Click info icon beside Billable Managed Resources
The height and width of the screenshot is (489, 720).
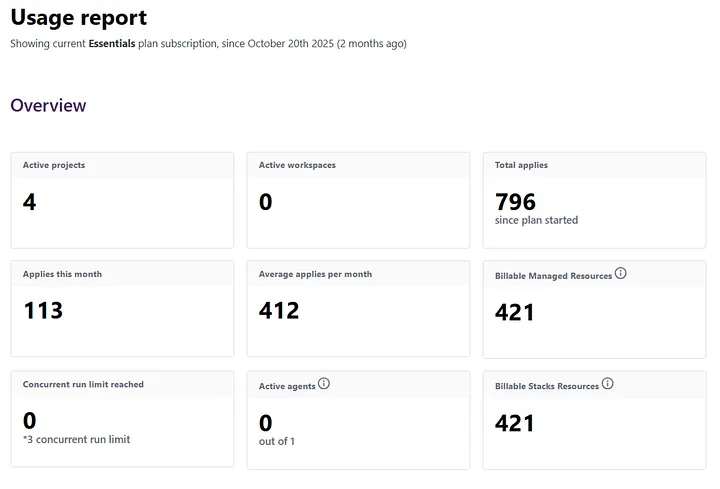[x=620, y=274]
